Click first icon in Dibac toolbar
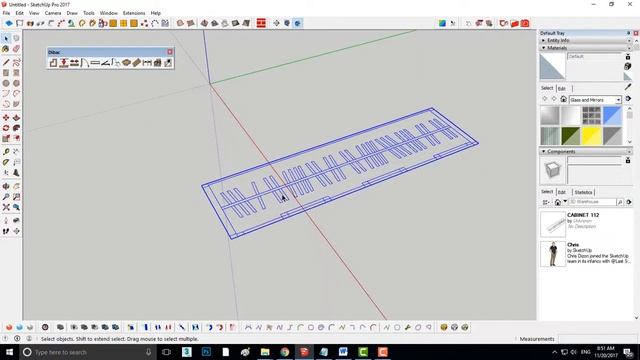Viewport: 640px width, 360px height. 53,63
